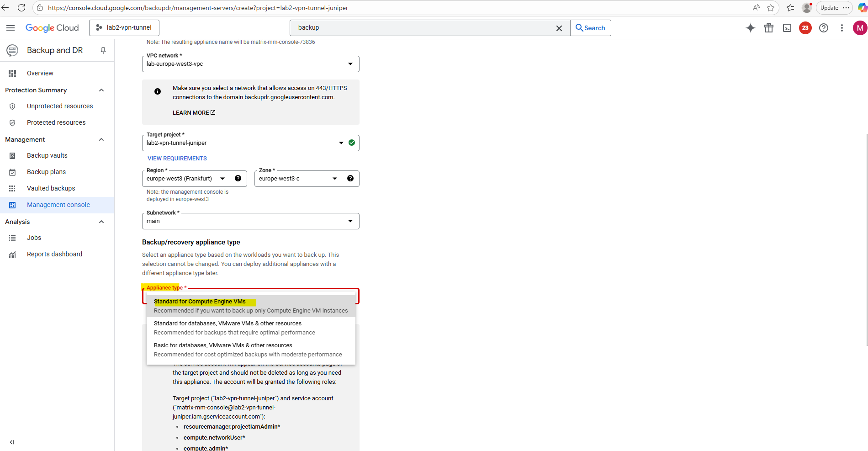Open notifications badge showing 23

805,28
